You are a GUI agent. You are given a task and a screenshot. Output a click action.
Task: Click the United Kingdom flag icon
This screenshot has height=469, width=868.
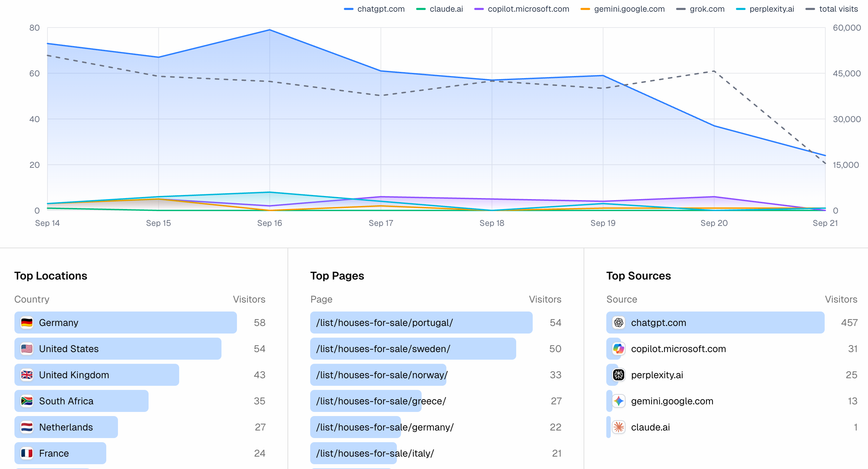[x=27, y=375]
